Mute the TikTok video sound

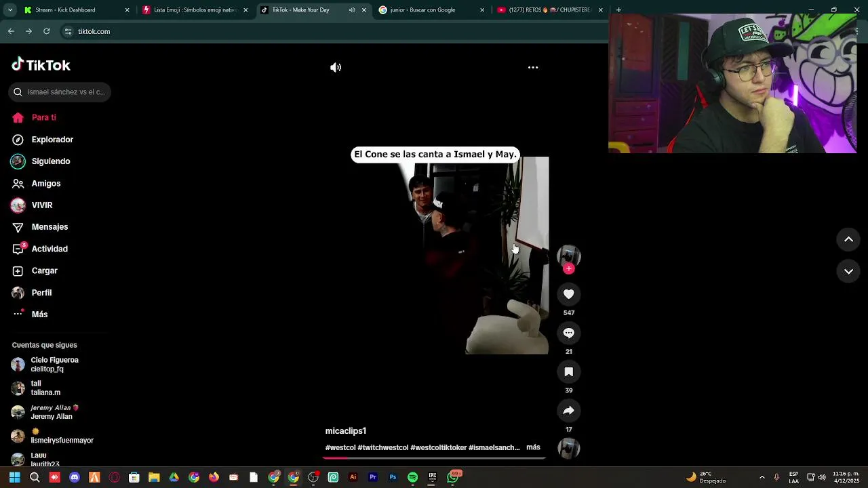click(x=336, y=67)
